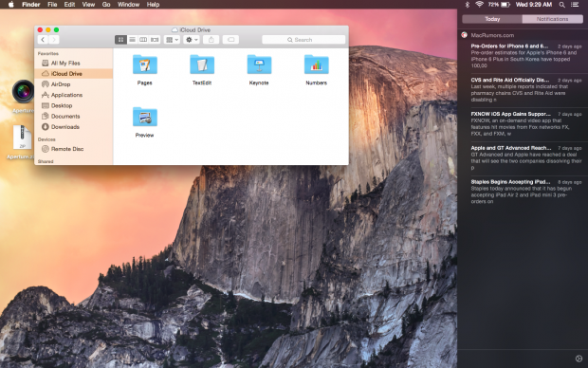Open Spotlight search magnifier icon

pos(561,5)
